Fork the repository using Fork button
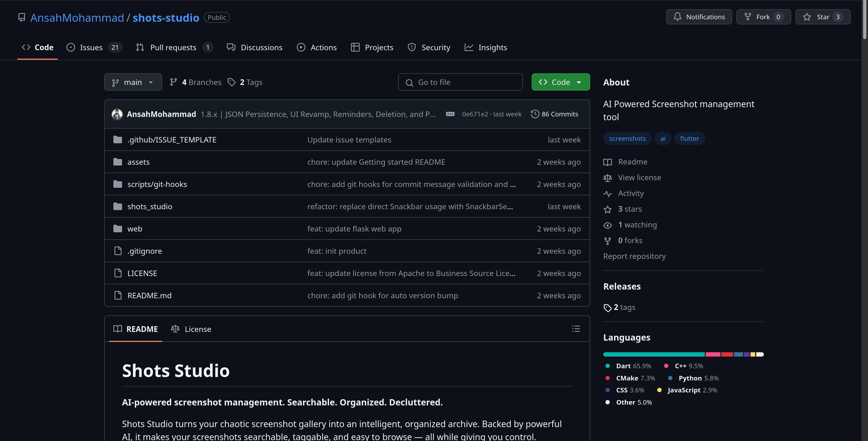Image resolution: width=868 pixels, height=441 pixels. pos(763,17)
